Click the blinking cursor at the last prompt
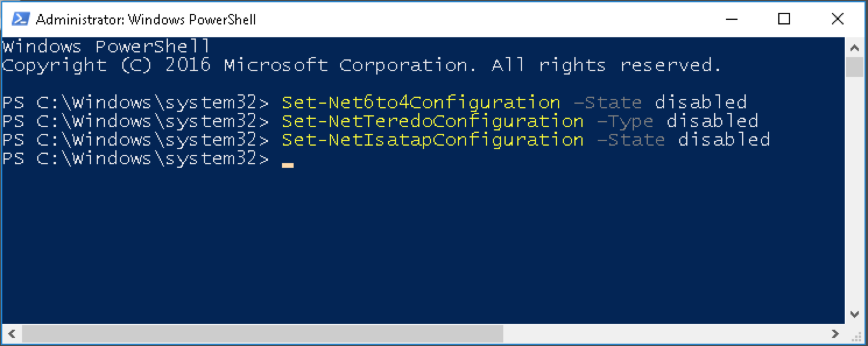This screenshot has height=346, width=868. coord(287,165)
